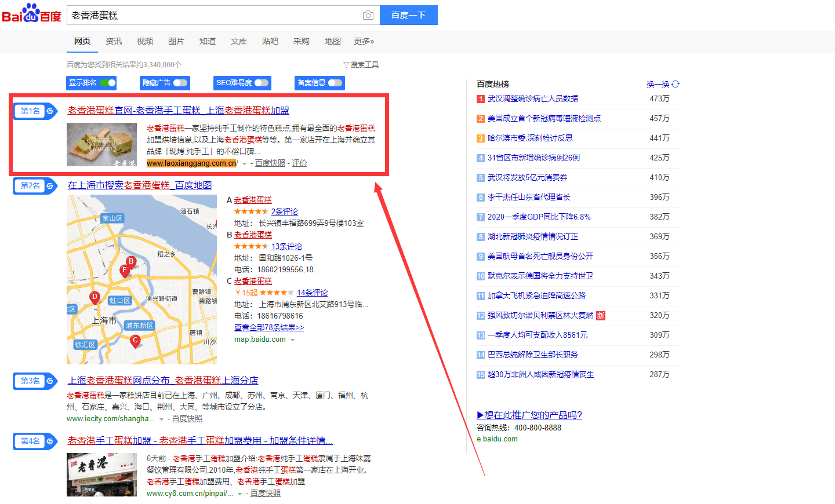Screen dimensions: 835x504
Task: Expand arrow beside map.baidu.com
Action: click(x=292, y=340)
